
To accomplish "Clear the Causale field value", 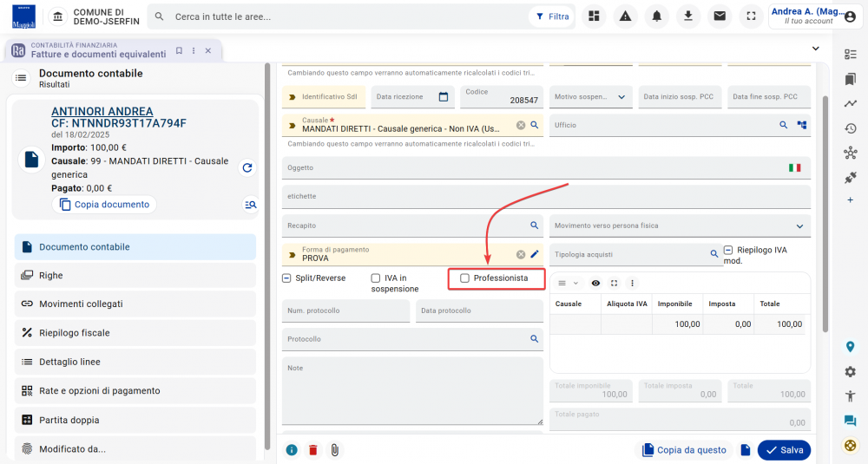I will coord(520,126).
